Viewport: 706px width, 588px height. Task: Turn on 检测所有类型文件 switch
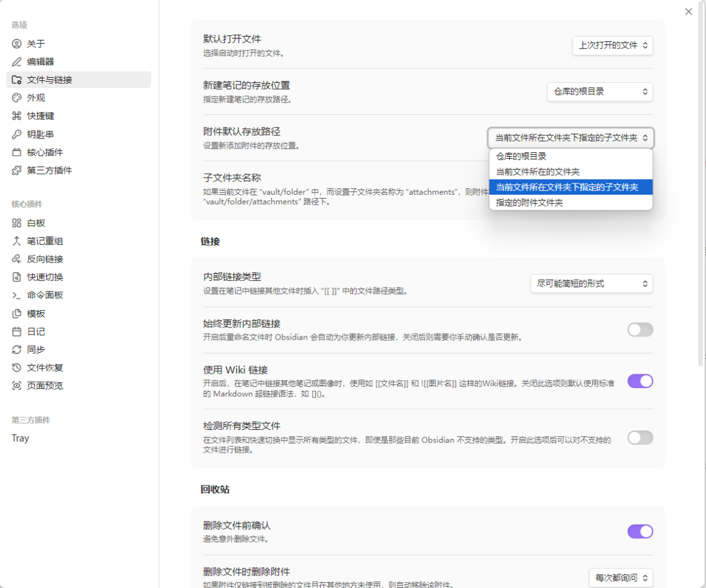[x=640, y=438]
